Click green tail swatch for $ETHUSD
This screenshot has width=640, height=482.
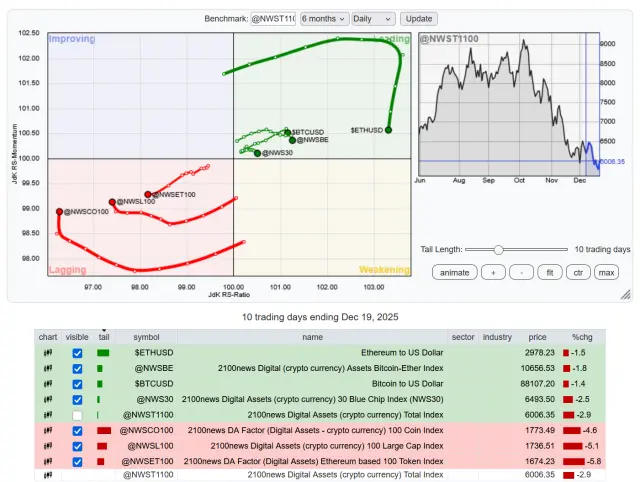click(x=103, y=353)
